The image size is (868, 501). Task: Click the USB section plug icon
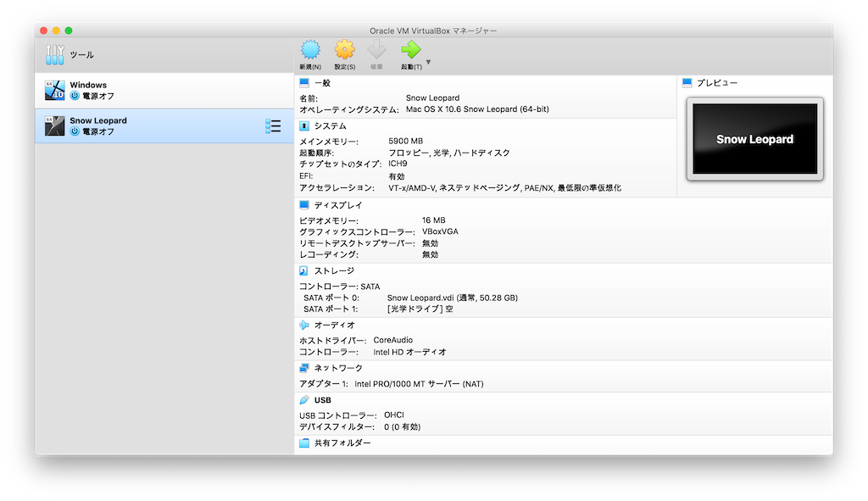click(x=304, y=399)
